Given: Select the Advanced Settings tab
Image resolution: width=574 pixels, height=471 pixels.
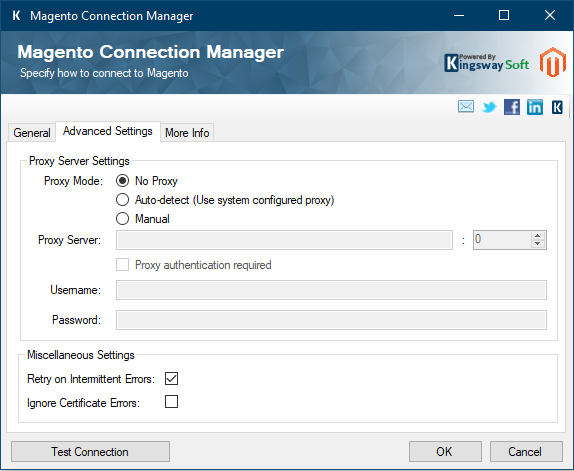Looking at the screenshot, I should 108,131.
